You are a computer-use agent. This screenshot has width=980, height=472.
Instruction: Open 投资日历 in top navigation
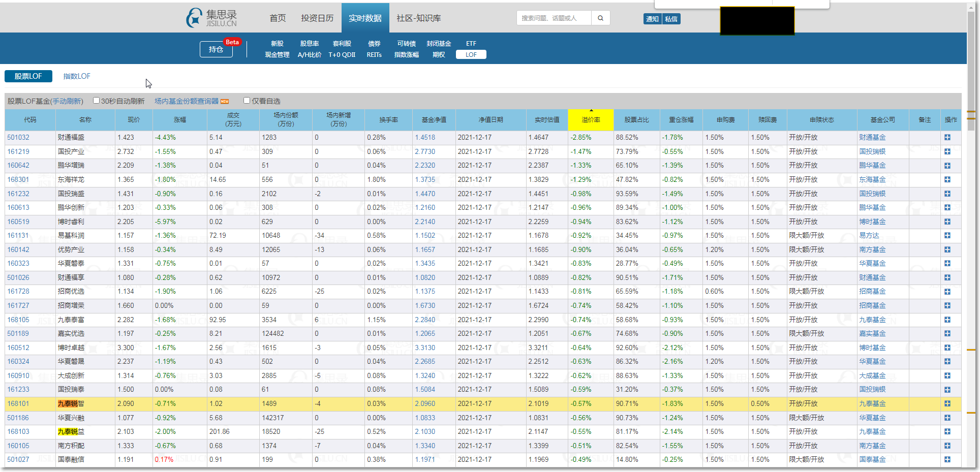coord(317,18)
